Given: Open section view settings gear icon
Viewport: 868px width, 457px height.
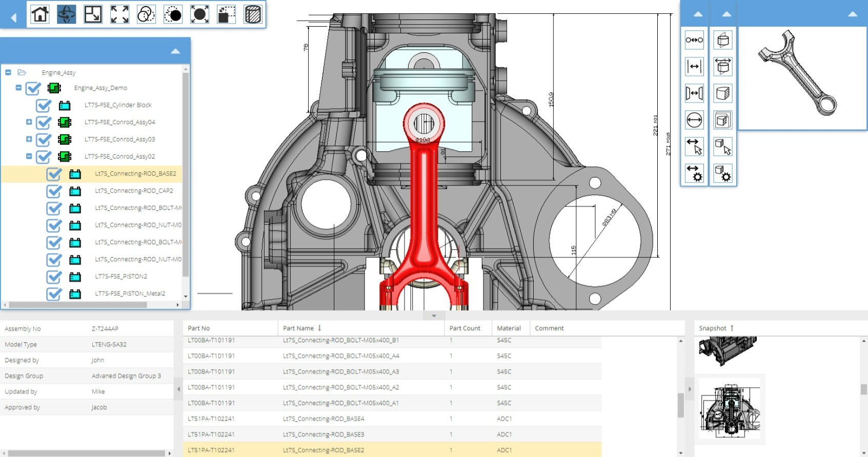Looking at the screenshot, I should [723, 173].
